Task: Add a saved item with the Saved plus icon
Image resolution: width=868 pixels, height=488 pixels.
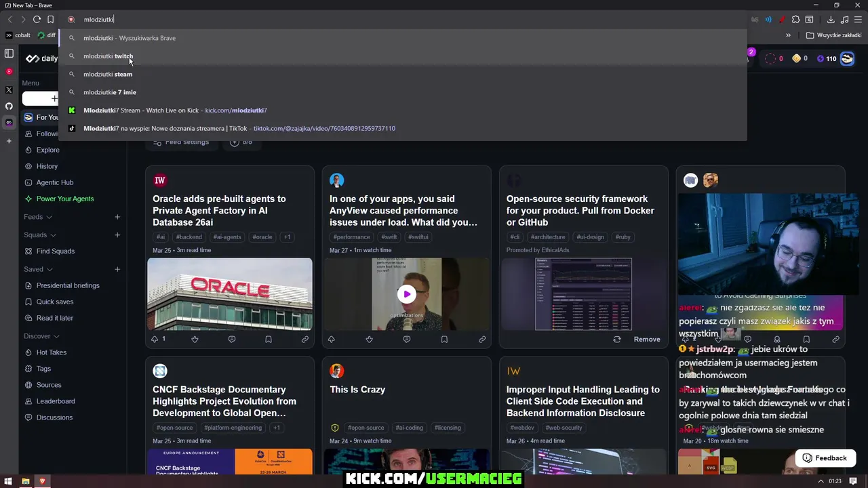Action: 117,269
